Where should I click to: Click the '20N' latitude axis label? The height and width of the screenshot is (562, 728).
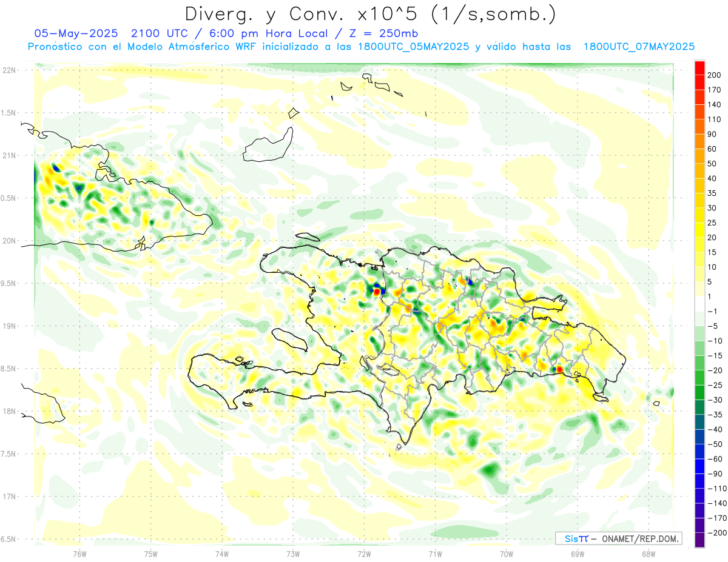tap(8, 241)
